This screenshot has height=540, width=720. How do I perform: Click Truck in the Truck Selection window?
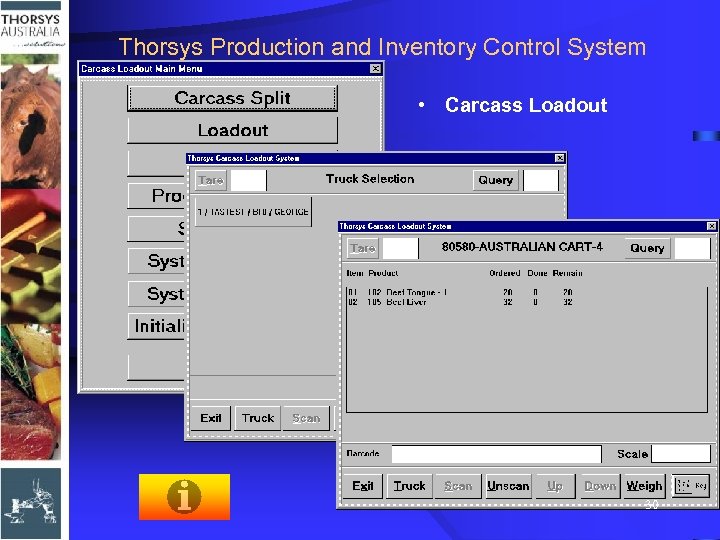tap(258, 418)
